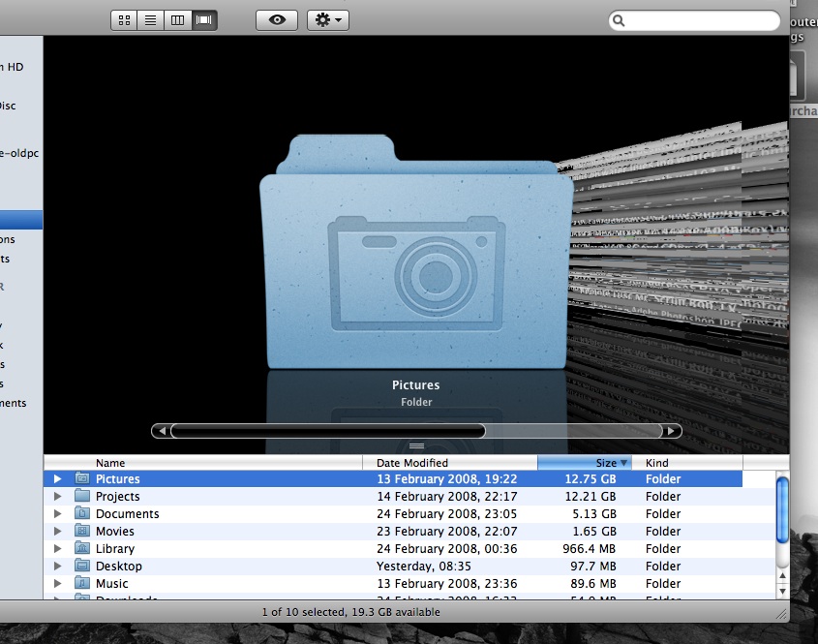
Task: Select the Desktop row name
Action: click(x=118, y=567)
